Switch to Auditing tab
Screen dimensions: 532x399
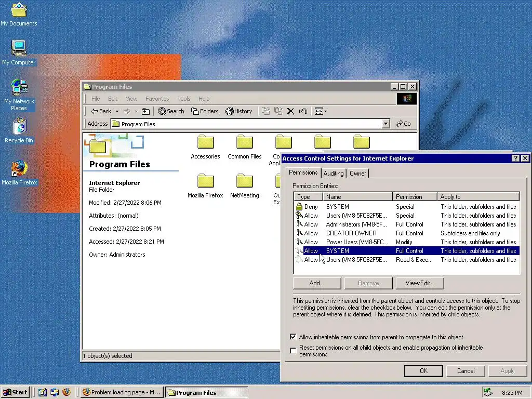334,174
